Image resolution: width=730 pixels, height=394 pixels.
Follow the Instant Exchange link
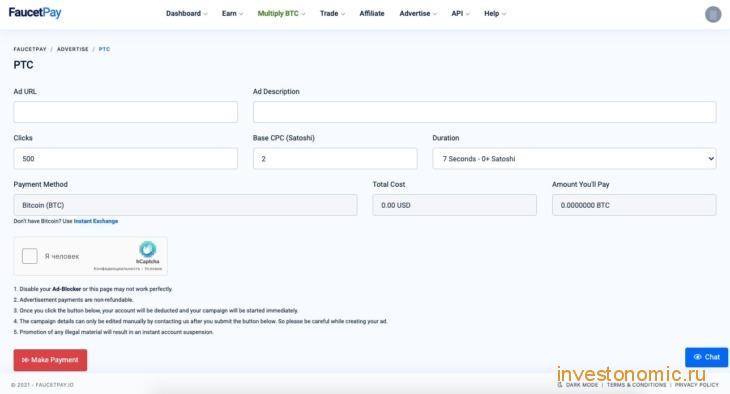[96, 221]
